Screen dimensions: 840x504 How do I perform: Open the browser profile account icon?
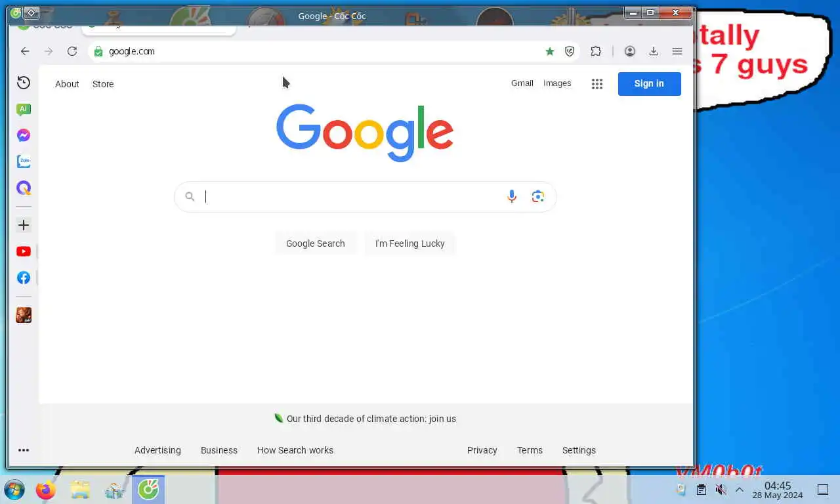[630, 51]
